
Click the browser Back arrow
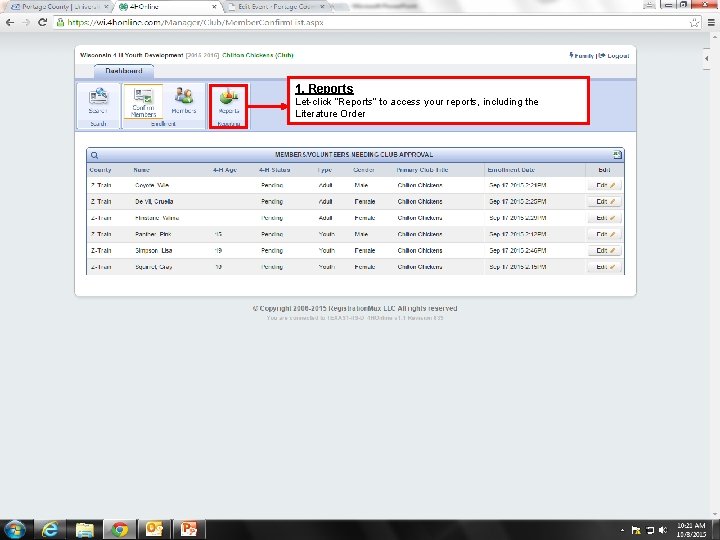(10, 22)
